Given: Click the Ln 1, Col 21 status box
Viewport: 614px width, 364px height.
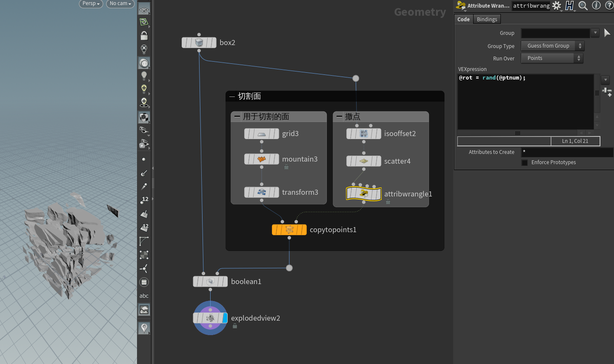Looking at the screenshot, I should tap(575, 141).
